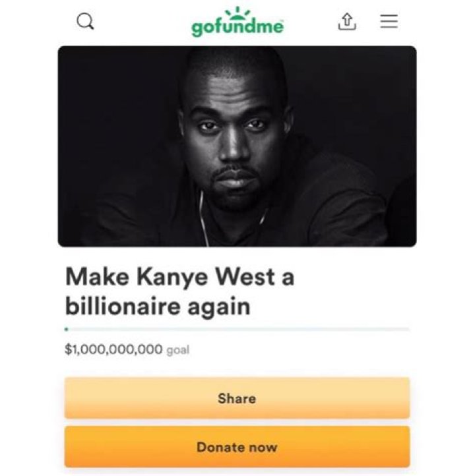The image size is (475, 476).
Task: Click the fundraiser progress bar
Action: tap(237, 330)
